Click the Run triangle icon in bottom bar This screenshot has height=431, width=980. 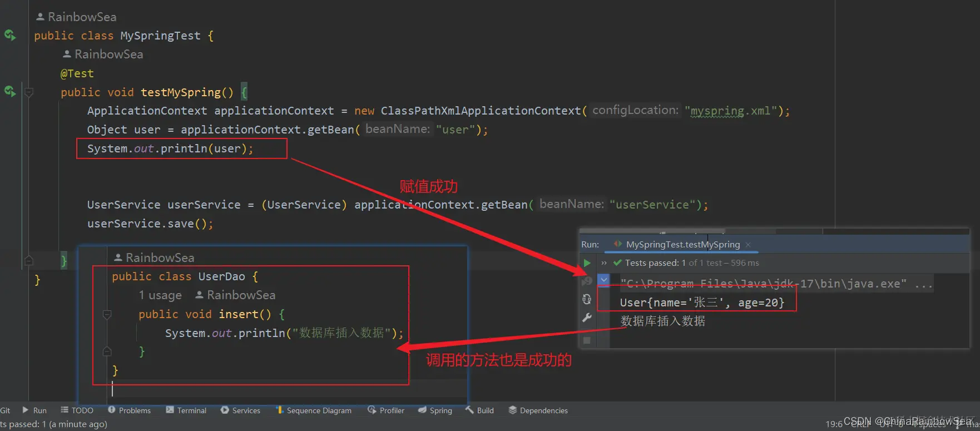coord(26,410)
